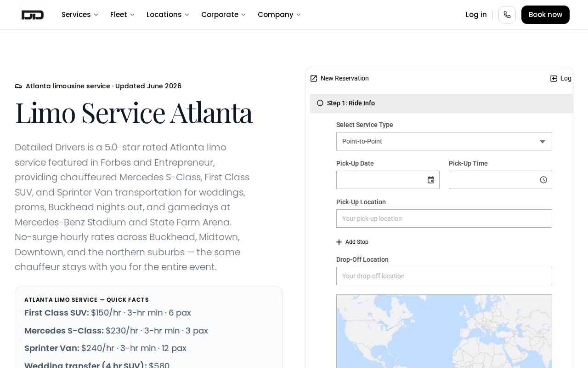Click the car icon above the heading
Image resolution: width=588 pixels, height=368 pixels.
point(18,86)
